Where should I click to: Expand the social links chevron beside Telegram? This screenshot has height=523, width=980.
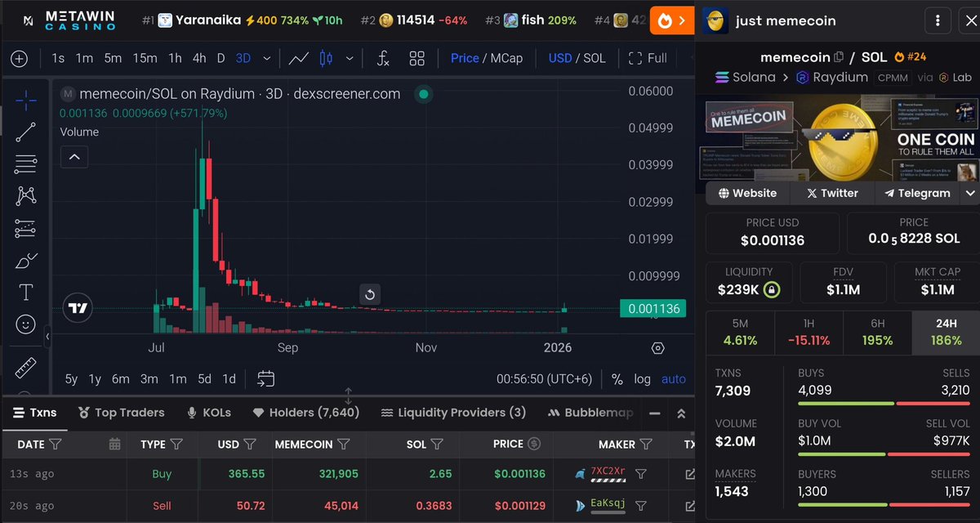pos(969,193)
